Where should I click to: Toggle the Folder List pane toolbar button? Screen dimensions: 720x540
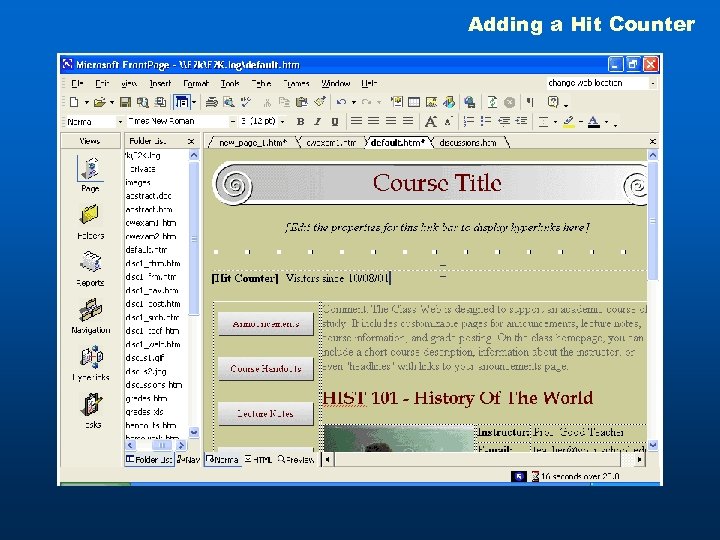tap(181, 102)
